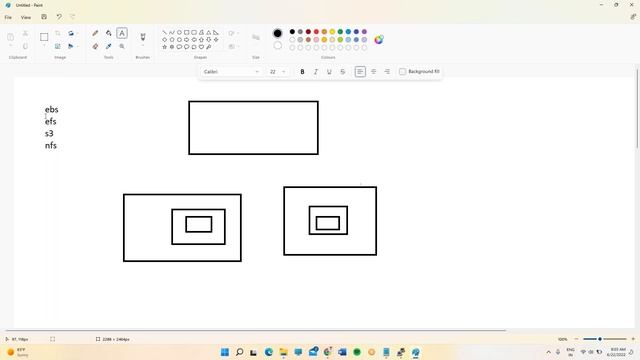Select the Line shape
This screenshot has width=640, height=360.
[x=164, y=32]
